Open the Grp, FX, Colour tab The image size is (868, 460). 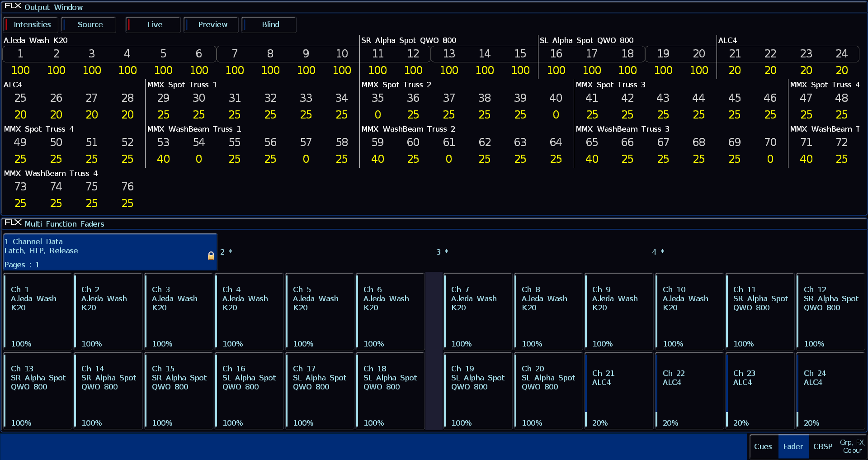852,446
